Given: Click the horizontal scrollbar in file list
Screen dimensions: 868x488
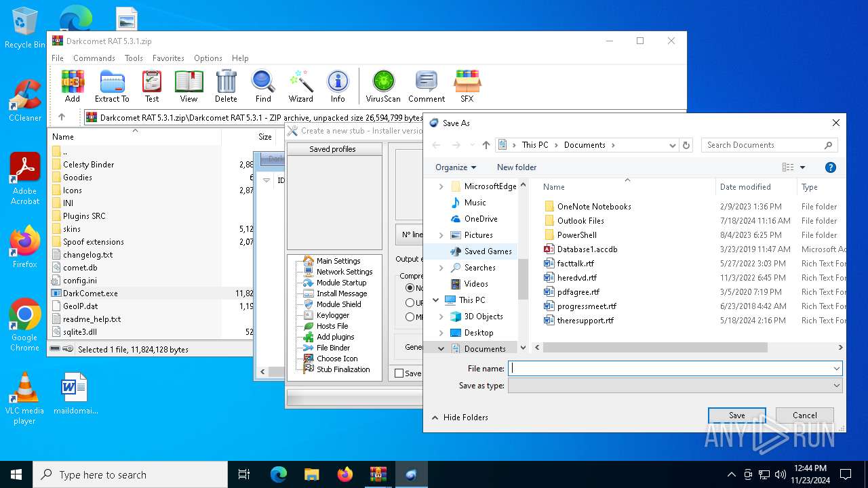Looking at the screenshot, I should tap(655, 347).
